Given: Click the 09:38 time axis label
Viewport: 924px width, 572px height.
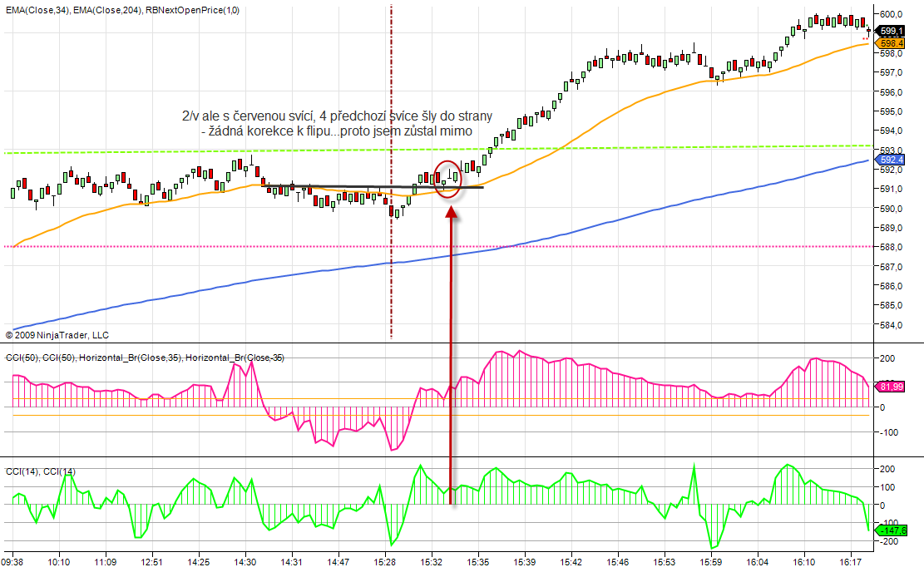Looking at the screenshot, I should 12,562.
